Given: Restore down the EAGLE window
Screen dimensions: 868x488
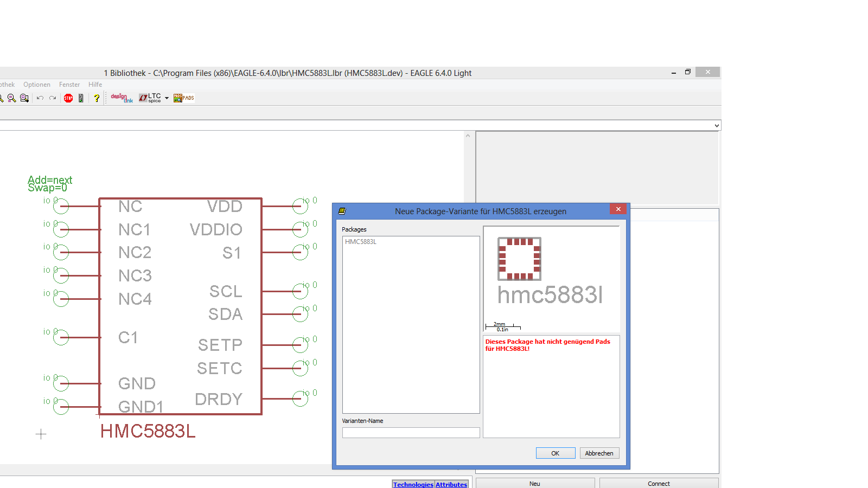Looking at the screenshot, I should (x=687, y=72).
